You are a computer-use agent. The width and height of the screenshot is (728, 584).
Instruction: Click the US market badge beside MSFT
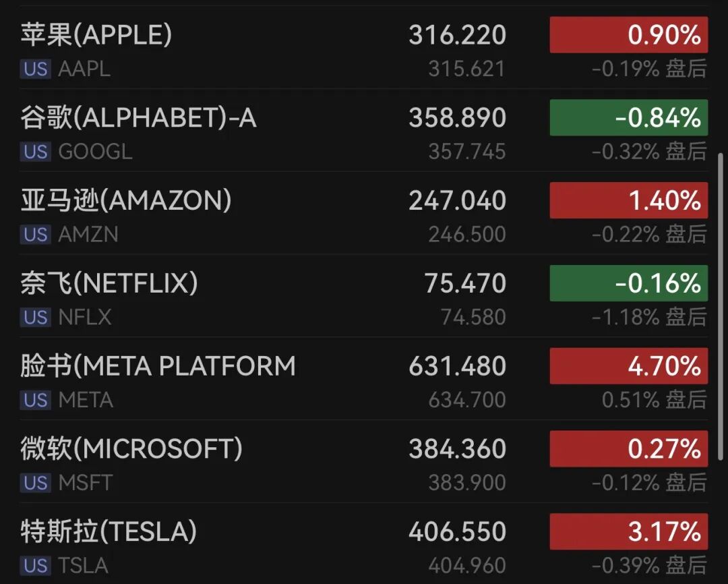(x=35, y=483)
